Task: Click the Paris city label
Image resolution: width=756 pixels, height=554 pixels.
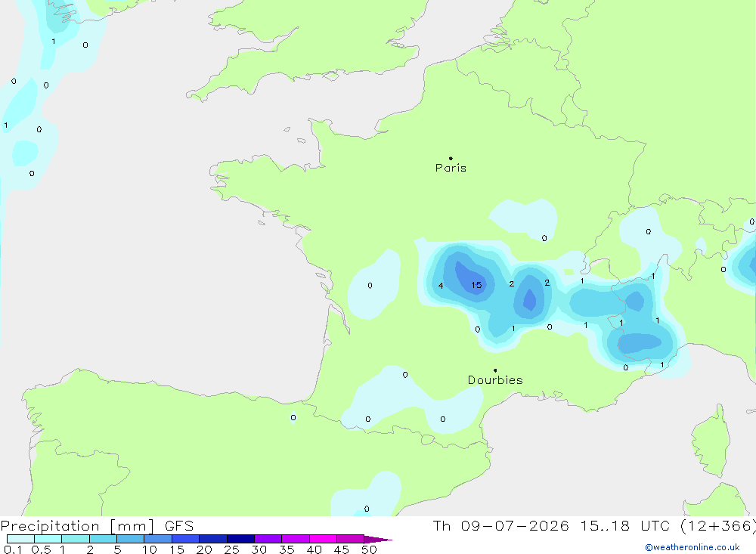Action: (x=451, y=168)
